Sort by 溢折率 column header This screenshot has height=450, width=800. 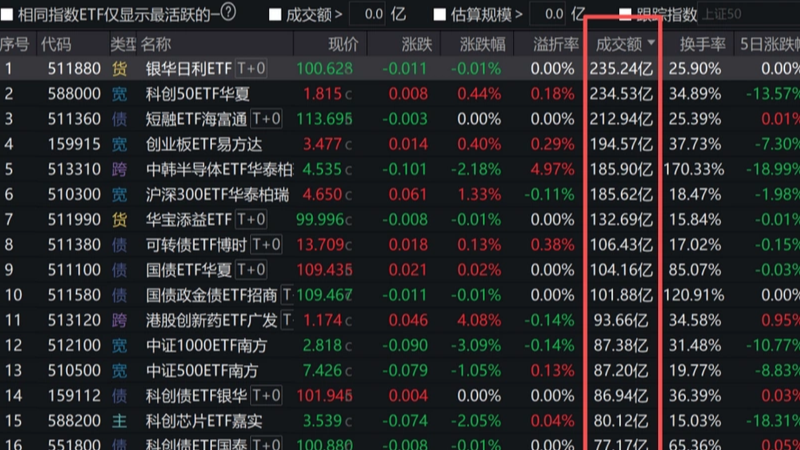pyautogui.click(x=556, y=44)
